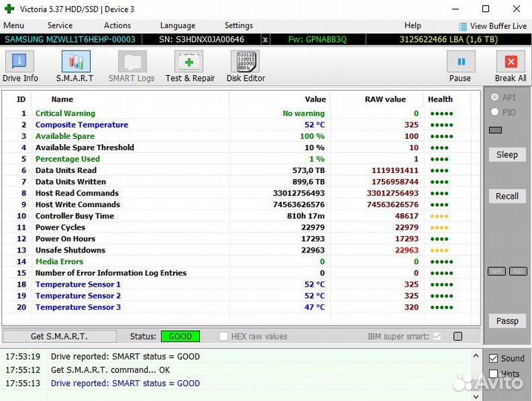Image resolution: width=532 pixels, height=401 pixels.
Task: Toggle the Hints checkbox
Action: point(493,374)
